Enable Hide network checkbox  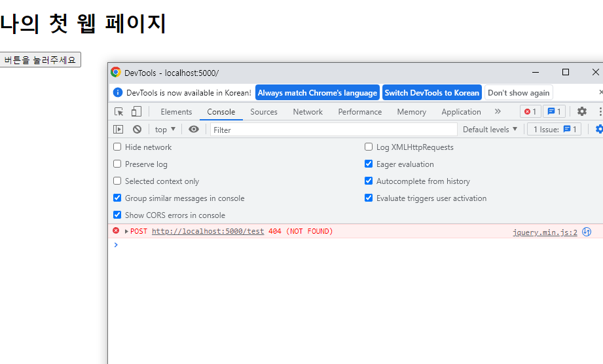117,147
